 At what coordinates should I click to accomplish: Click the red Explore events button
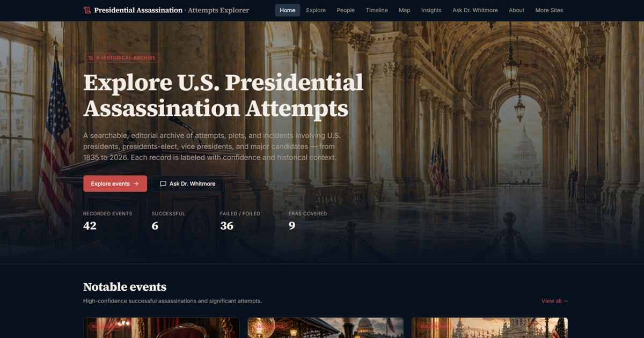(x=115, y=183)
